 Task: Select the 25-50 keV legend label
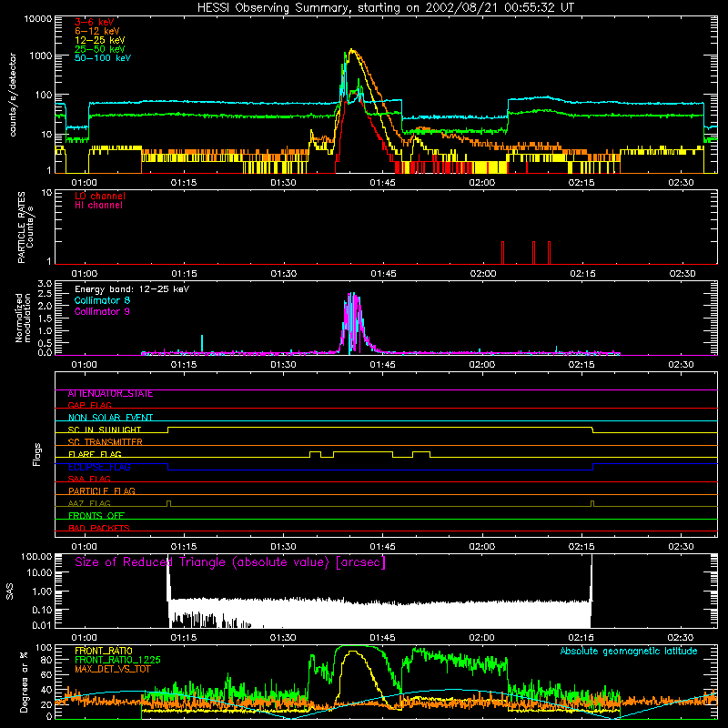[x=99, y=49]
